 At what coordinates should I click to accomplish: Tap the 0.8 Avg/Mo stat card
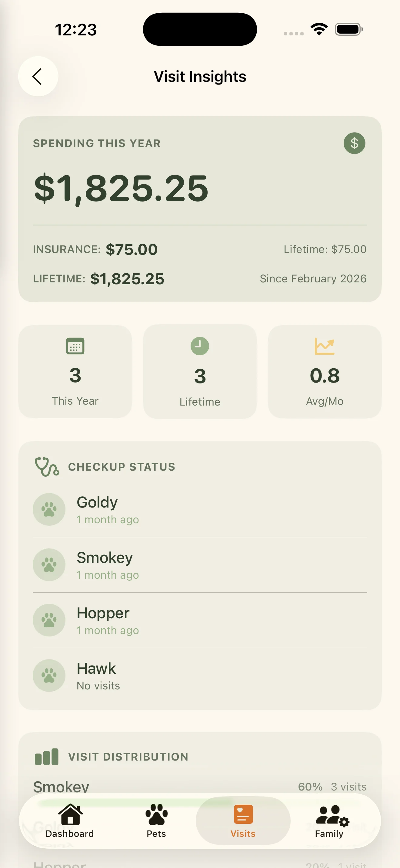click(325, 372)
